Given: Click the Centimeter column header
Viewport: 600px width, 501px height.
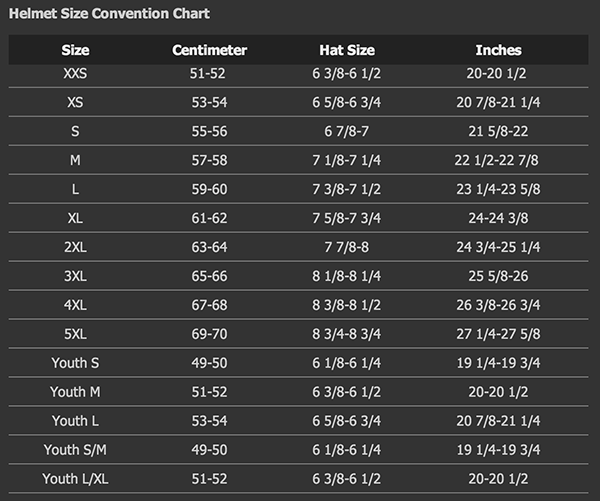Looking at the screenshot, I should click(209, 50).
